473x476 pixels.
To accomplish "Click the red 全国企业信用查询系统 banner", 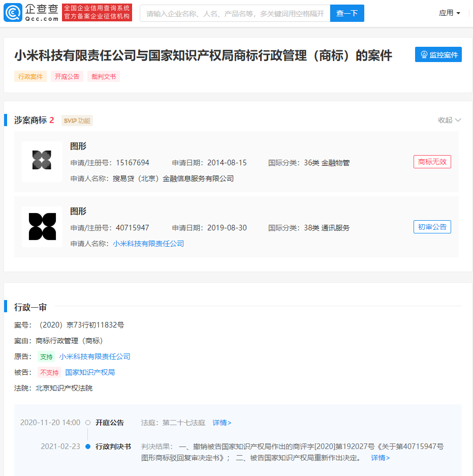I will pos(97,12).
